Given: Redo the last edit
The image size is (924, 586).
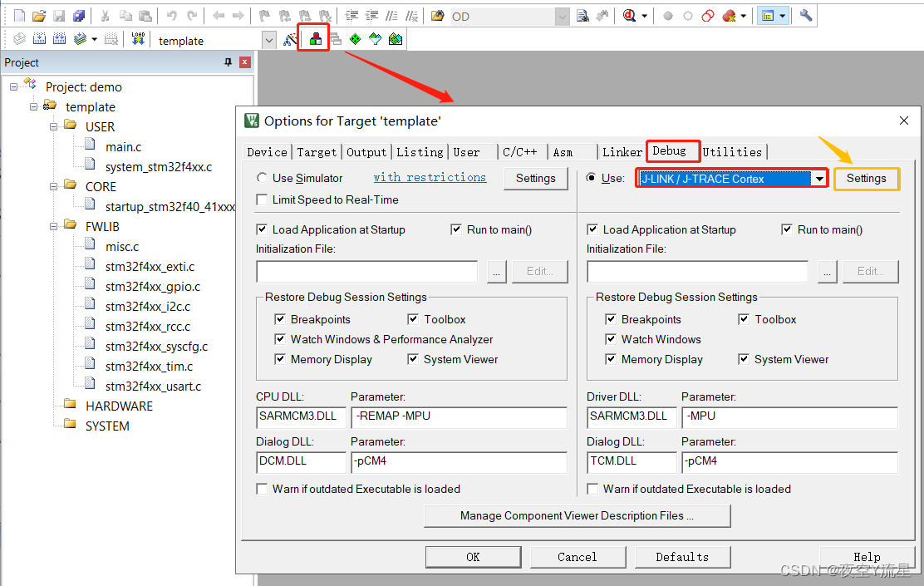Looking at the screenshot, I should coord(191,16).
